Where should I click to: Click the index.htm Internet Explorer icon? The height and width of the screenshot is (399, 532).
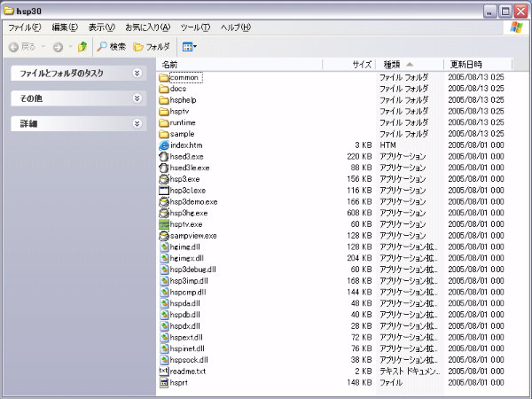[163, 145]
